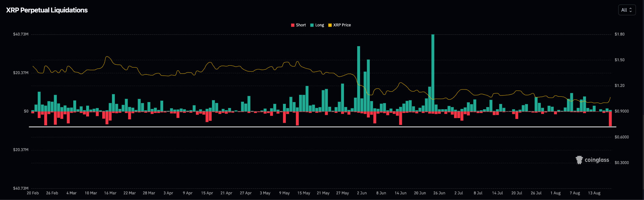Click the 14 Jul x-axis label
The width and height of the screenshot is (644, 200).
(x=497, y=193)
